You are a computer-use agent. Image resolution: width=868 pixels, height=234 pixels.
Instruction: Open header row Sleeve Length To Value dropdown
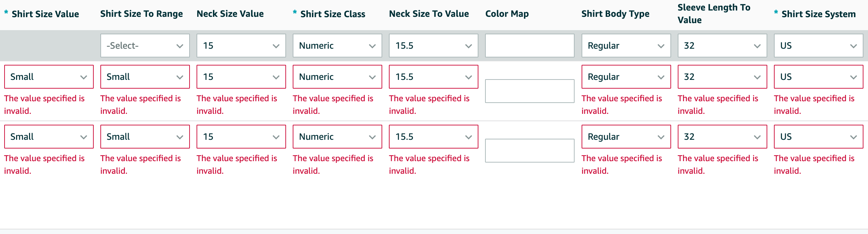(722, 46)
